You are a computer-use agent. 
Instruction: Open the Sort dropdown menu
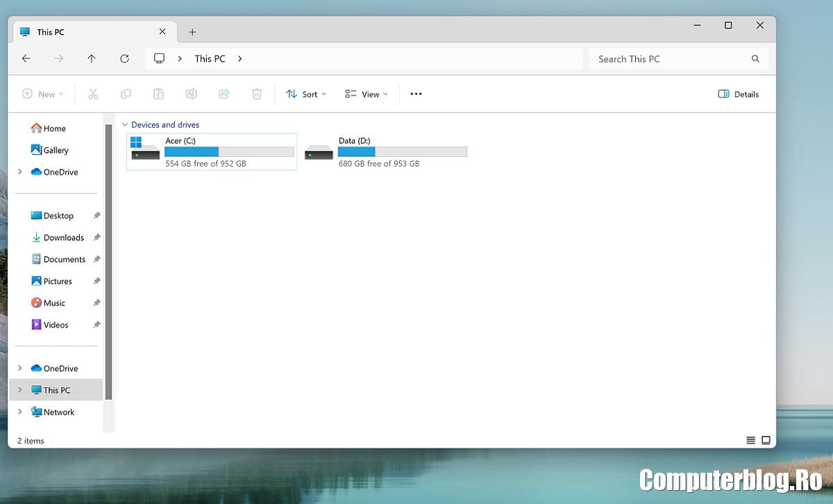click(x=306, y=94)
